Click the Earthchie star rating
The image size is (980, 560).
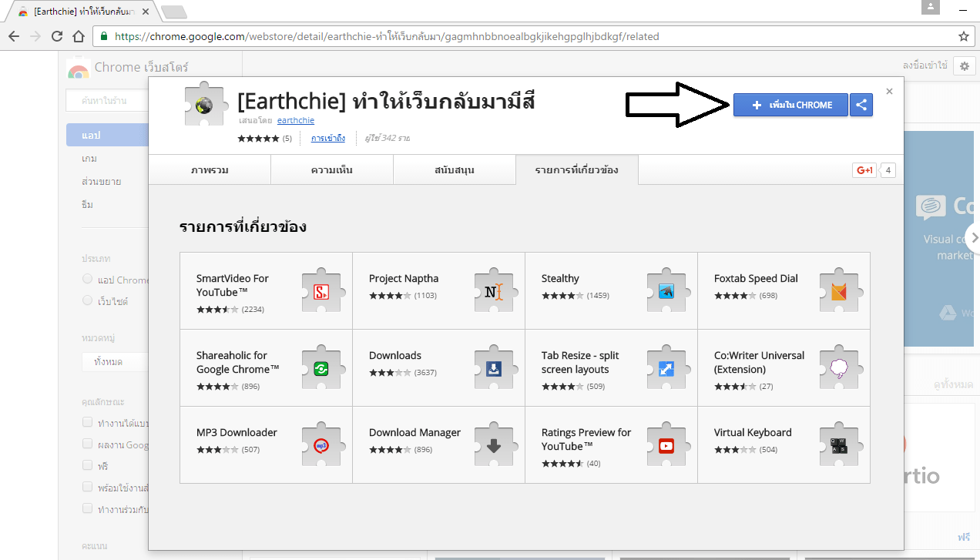(x=258, y=139)
